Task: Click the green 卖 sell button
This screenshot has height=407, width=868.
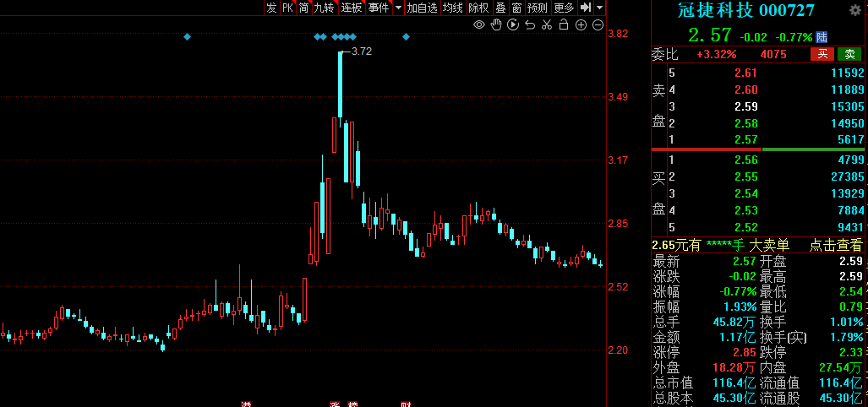Action: click(849, 54)
